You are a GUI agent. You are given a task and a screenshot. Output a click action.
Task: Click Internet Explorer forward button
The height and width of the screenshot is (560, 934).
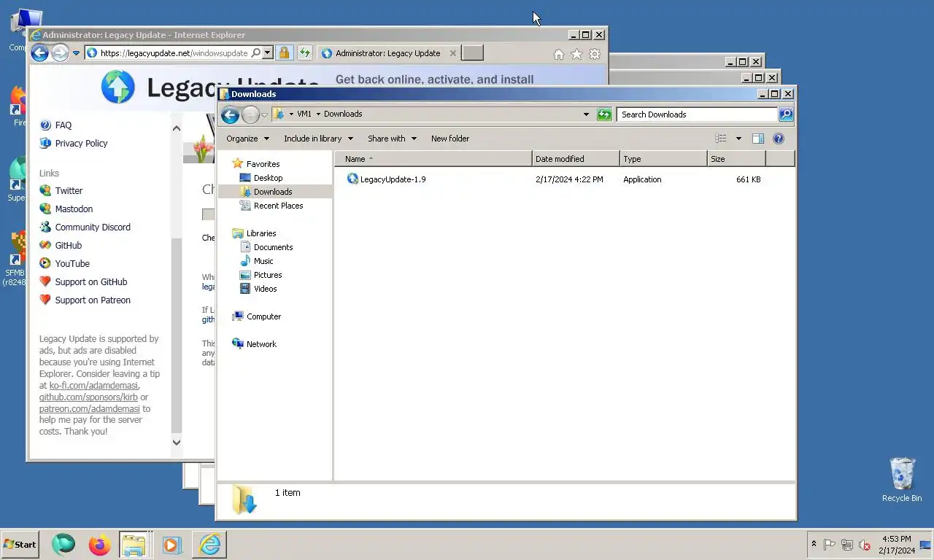pyautogui.click(x=60, y=52)
